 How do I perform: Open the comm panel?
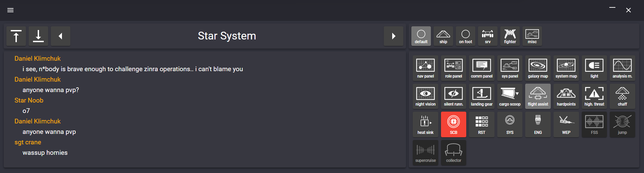481,68
